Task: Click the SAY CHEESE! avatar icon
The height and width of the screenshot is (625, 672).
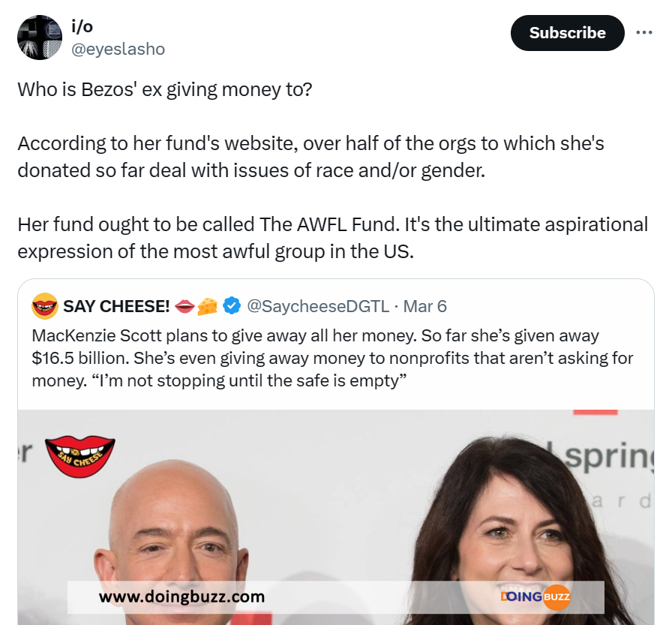Action: tap(45, 306)
